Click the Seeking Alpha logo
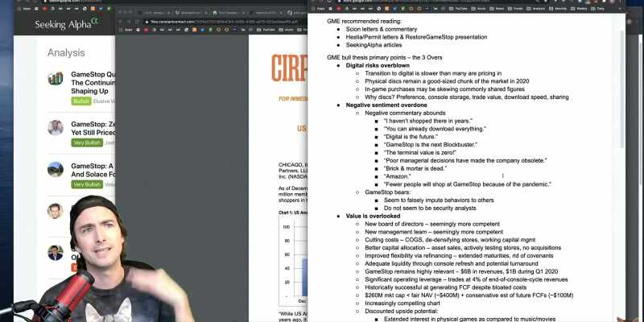Image resolution: width=644 pixels, height=322 pixels. point(66,24)
